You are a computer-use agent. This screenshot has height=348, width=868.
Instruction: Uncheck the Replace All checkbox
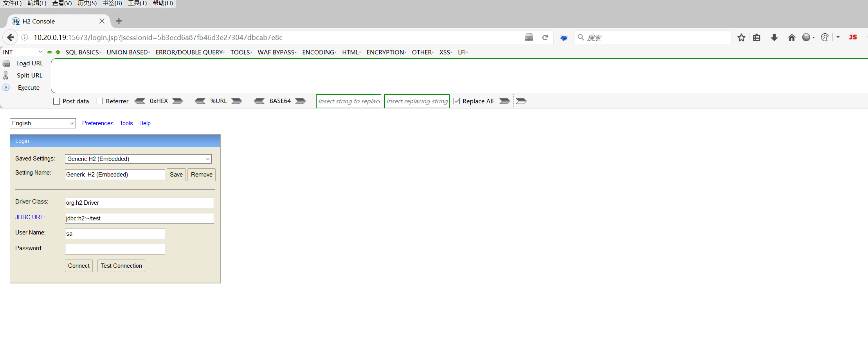(x=457, y=101)
